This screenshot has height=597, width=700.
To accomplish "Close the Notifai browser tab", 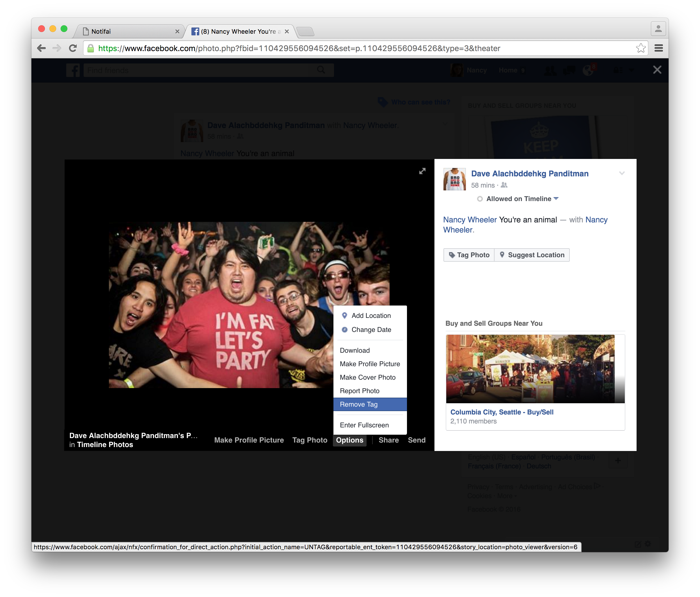I will [x=177, y=31].
